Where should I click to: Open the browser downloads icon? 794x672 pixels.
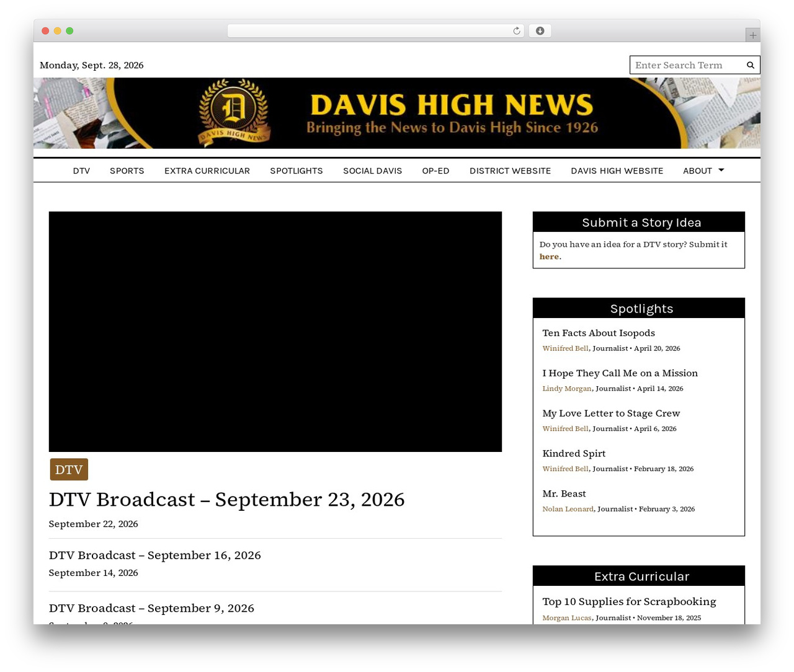540,31
